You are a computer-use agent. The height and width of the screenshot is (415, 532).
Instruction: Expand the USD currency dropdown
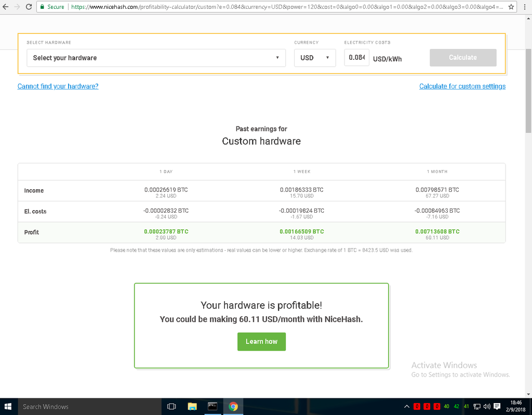click(x=315, y=58)
